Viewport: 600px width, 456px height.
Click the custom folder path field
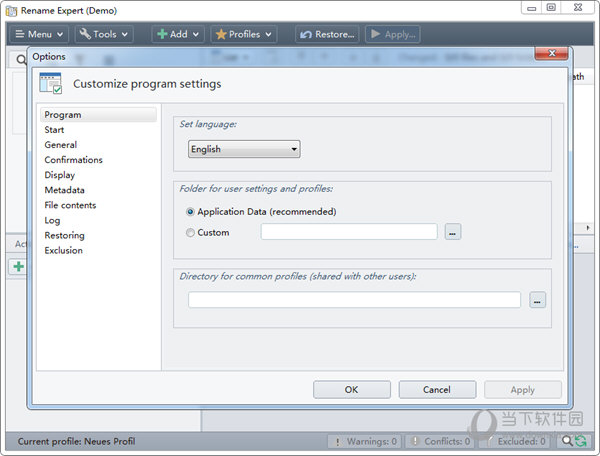click(349, 232)
